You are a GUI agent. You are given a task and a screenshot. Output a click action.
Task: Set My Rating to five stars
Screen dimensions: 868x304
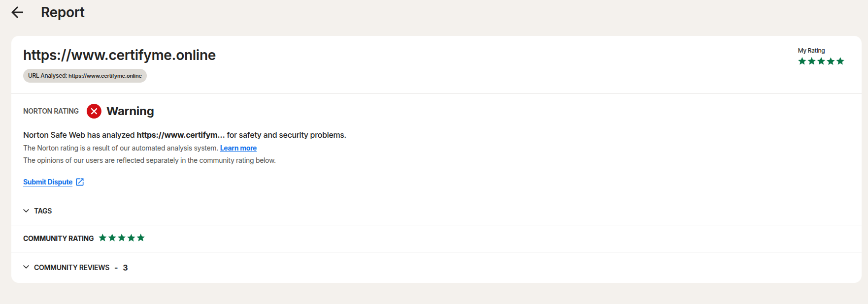(x=840, y=61)
